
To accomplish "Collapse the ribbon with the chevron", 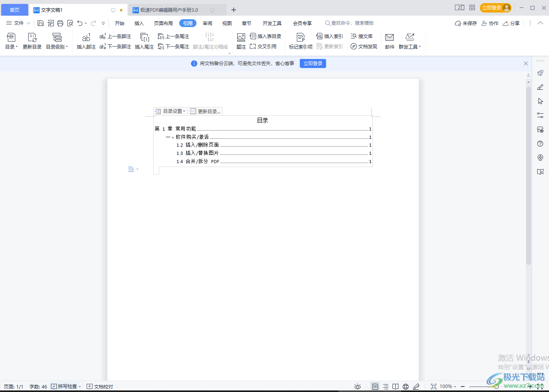I will point(540,23).
